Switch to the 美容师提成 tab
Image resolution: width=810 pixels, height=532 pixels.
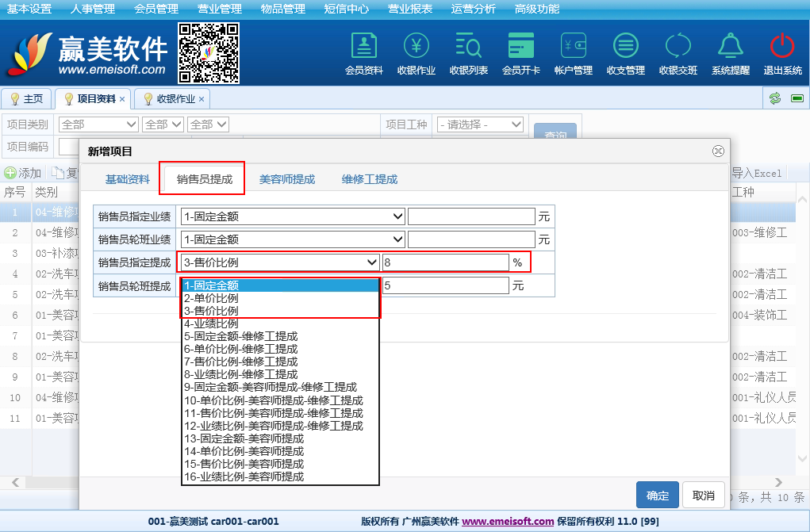[x=287, y=179]
